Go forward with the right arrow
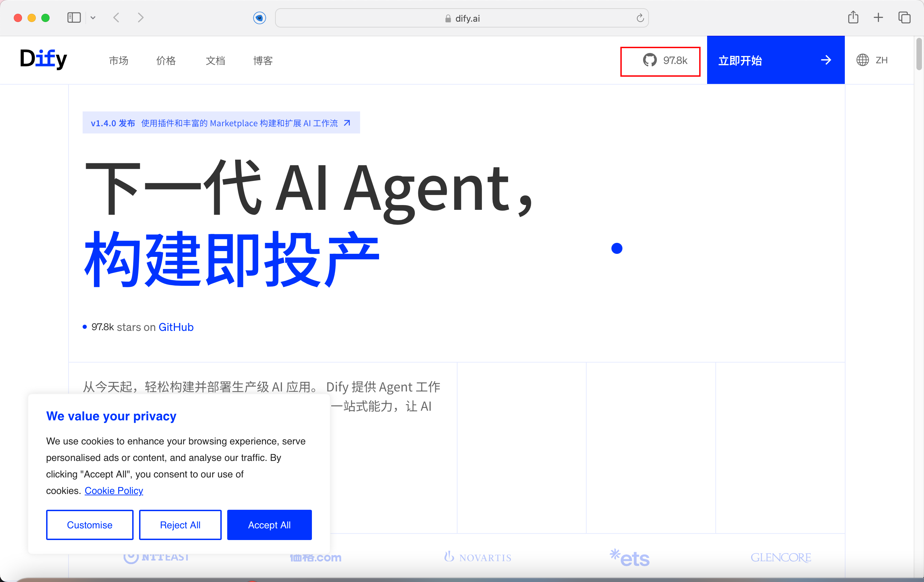This screenshot has height=582, width=924. (140, 18)
